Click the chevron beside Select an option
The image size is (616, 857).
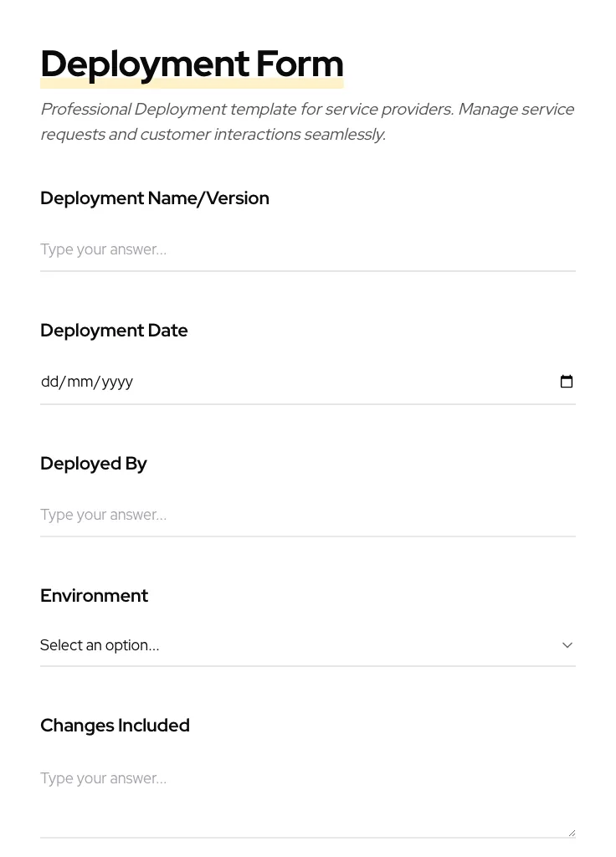pyautogui.click(x=567, y=645)
